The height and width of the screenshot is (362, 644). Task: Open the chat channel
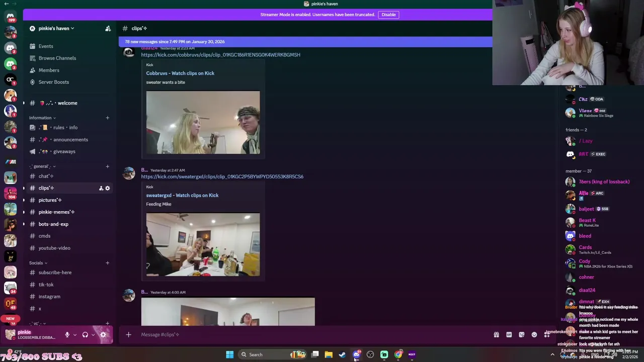pos(46,176)
